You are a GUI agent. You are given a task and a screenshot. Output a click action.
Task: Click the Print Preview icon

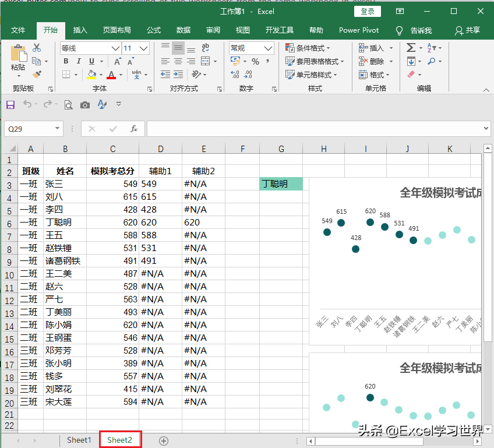tap(68, 105)
